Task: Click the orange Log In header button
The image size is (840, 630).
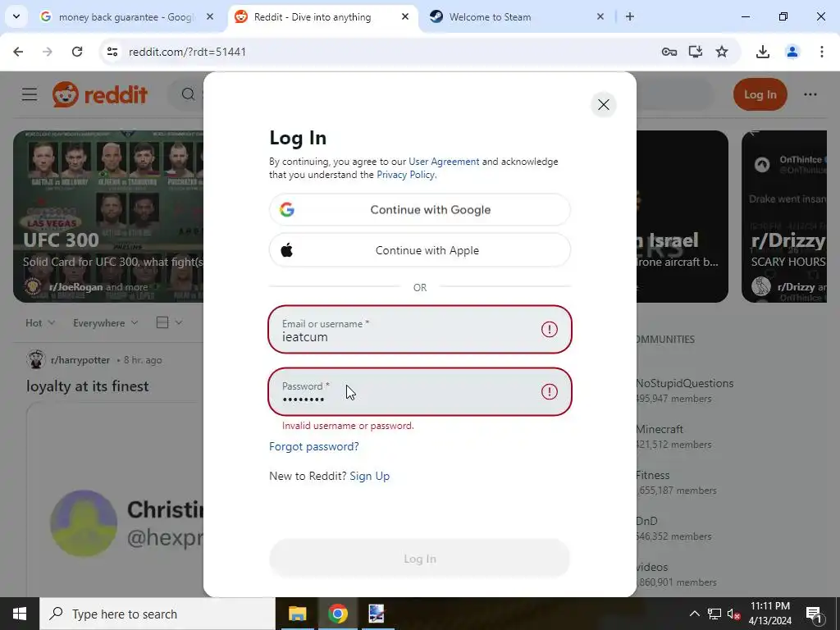Action: [x=760, y=94]
